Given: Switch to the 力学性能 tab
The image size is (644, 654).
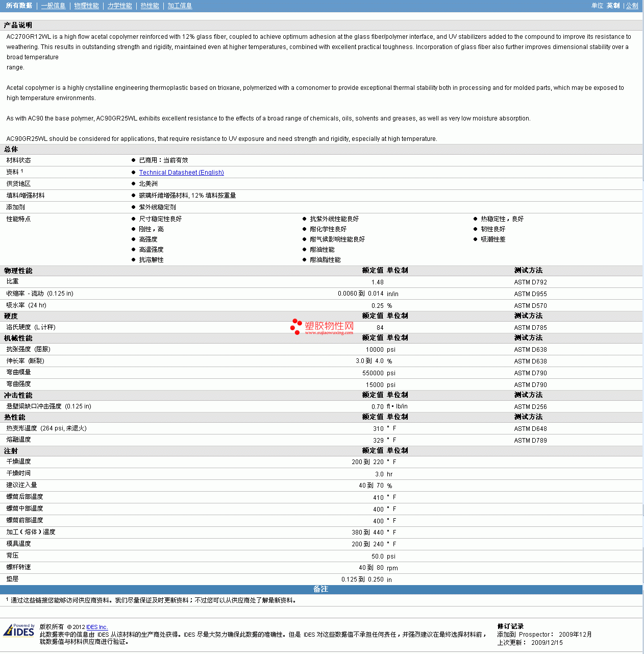Looking at the screenshot, I should click(120, 6).
